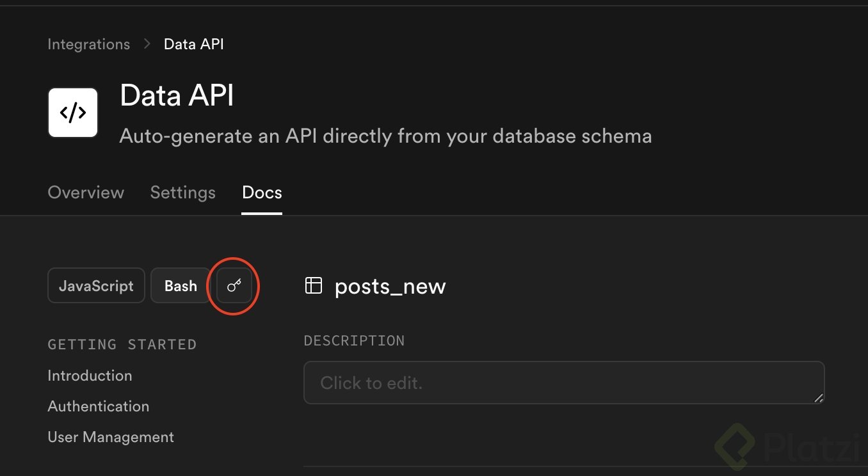Click the Data API page title
The image size is (868, 476).
(x=177, y=96)
